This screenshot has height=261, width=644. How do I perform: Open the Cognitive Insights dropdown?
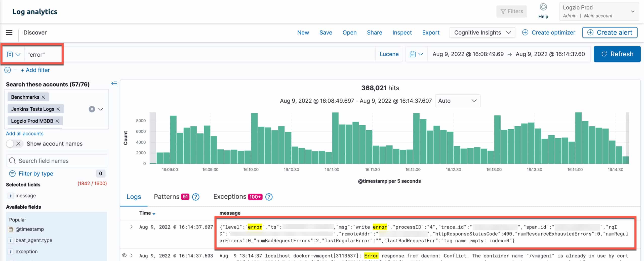click(482, 32)
